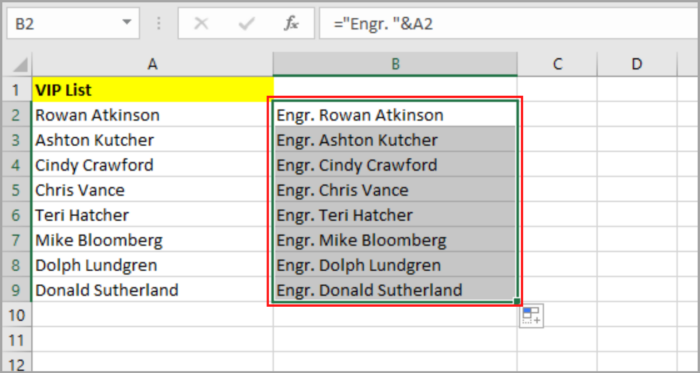The width and height of the screenshot is (700, 373).
Task: Select the column B header
Action: pyautogui.click(x=395, y=64)
